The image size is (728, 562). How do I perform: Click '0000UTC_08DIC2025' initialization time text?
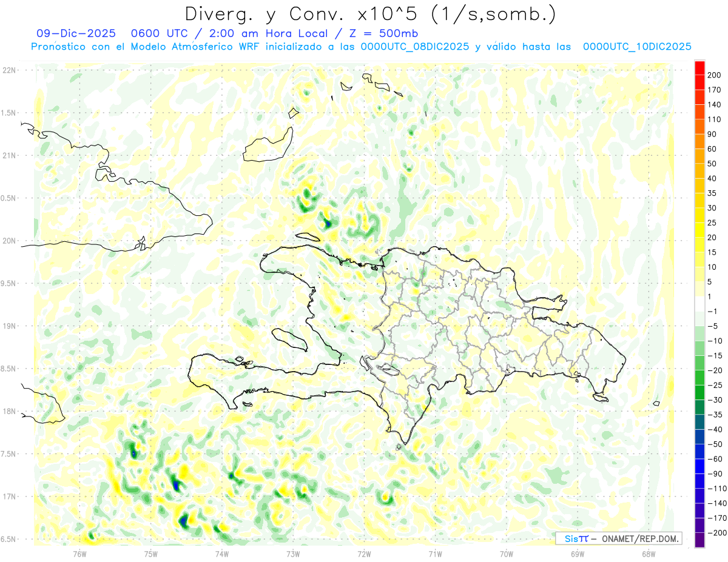[x=415, y=47]
